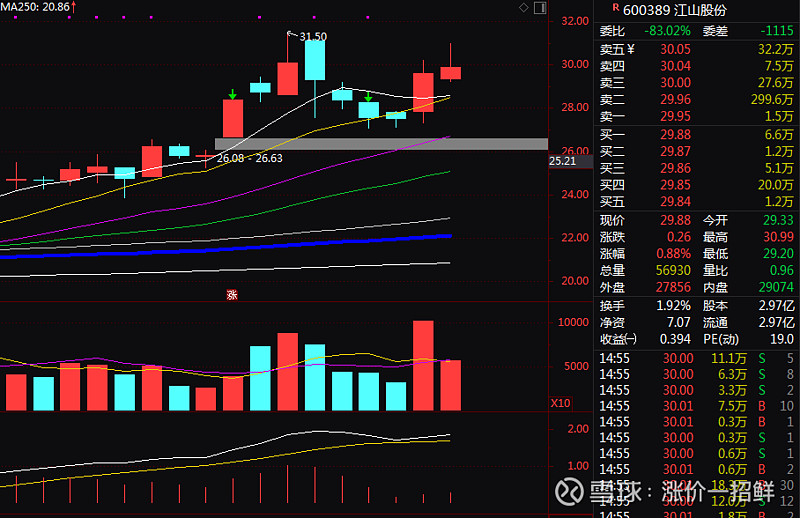Click the gray gap support band
800x518 pixels.
[382, 144]
